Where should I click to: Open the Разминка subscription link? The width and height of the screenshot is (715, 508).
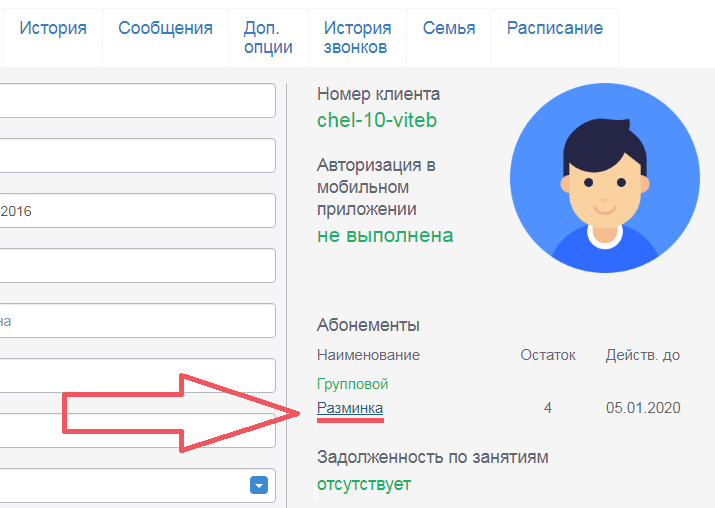pos(350,408)
